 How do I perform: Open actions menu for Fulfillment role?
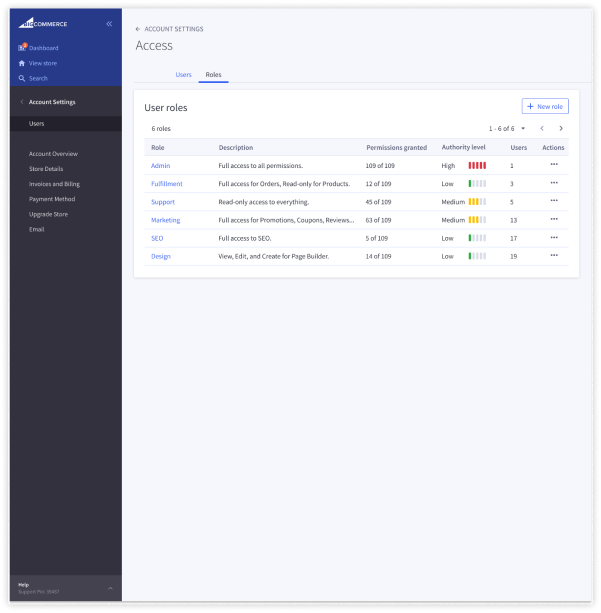(x=554, y=183)
